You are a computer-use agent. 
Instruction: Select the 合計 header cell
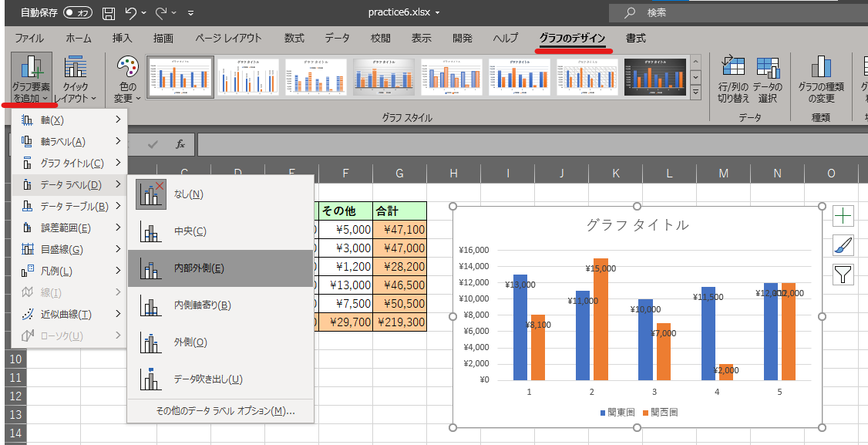(x=399, y=211)
